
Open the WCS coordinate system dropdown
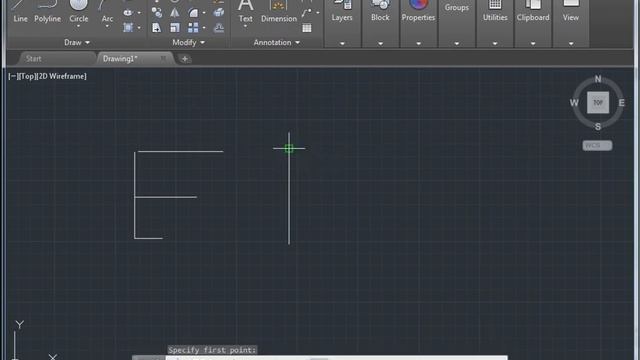(597, 145)
